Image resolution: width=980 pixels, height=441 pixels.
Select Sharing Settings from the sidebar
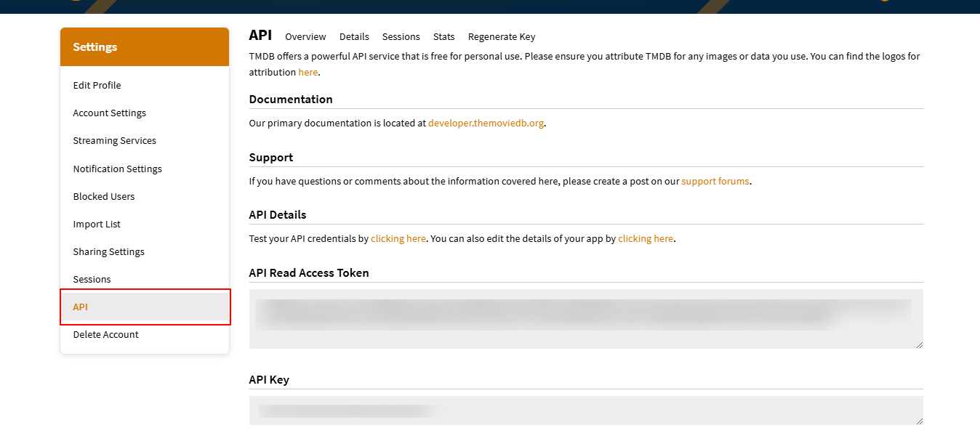(x=108, y=251)
